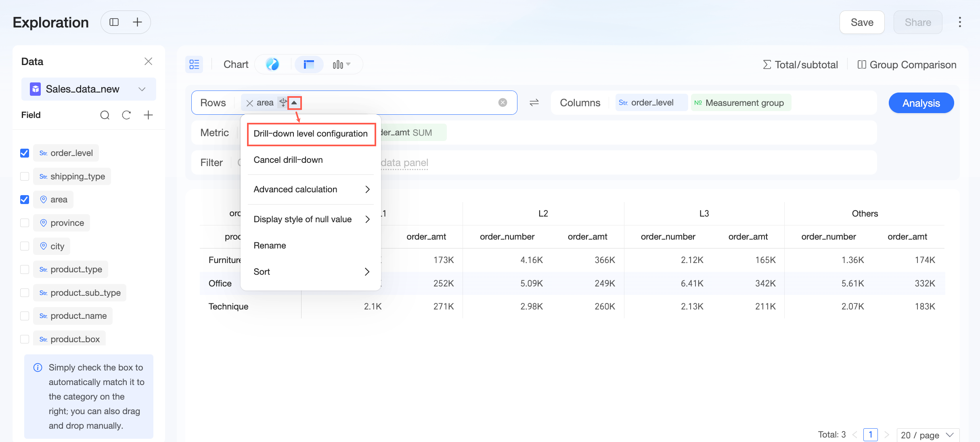Add a new exploration with plus icon
The image size is (980, 442).
pyautogui.click(x=137, y=22)
